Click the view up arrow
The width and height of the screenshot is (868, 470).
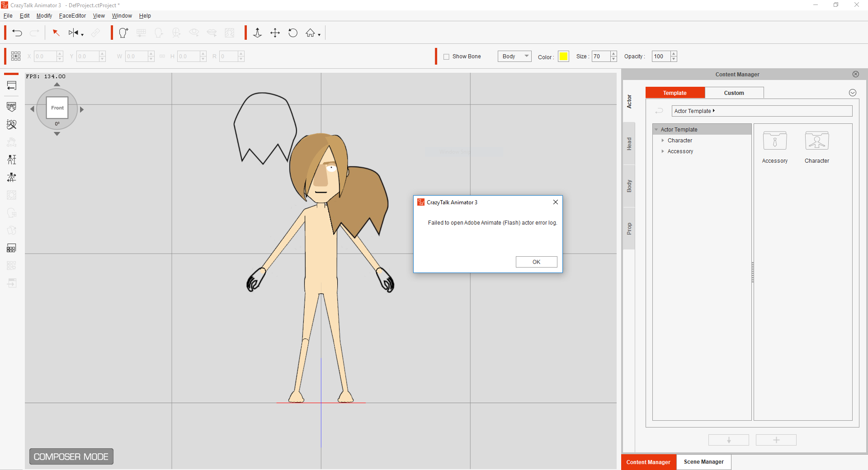[x=57, y=85]
